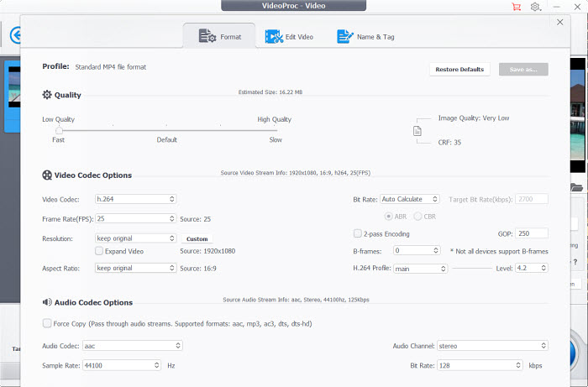Open the video Bit Rate Auto Calculate dropdown

[x=410, y=199]
